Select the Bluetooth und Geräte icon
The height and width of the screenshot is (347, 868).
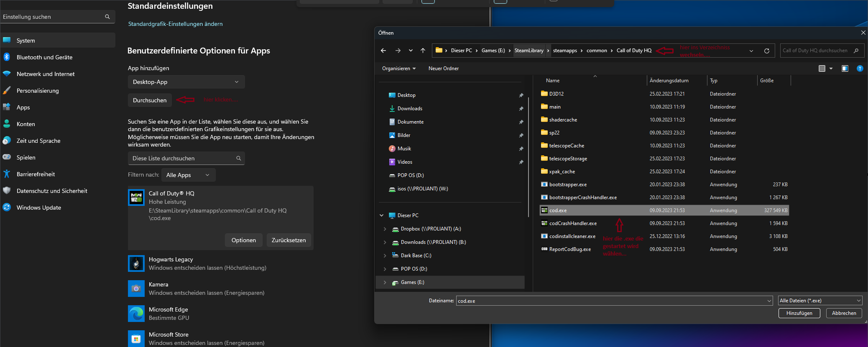7,57
